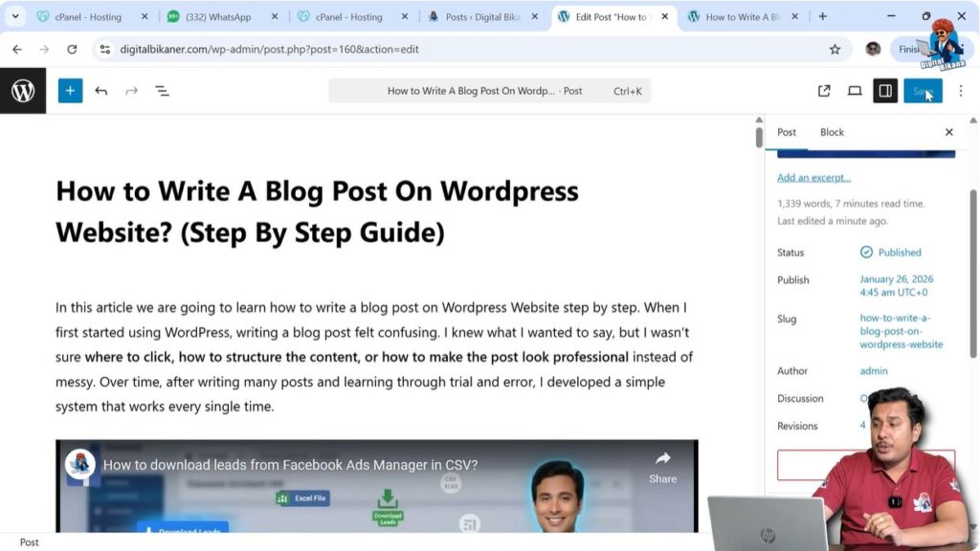Open the block inserter plus button
Image resolution: width=980 pixels, height=551 pixels.
point(70,91)
